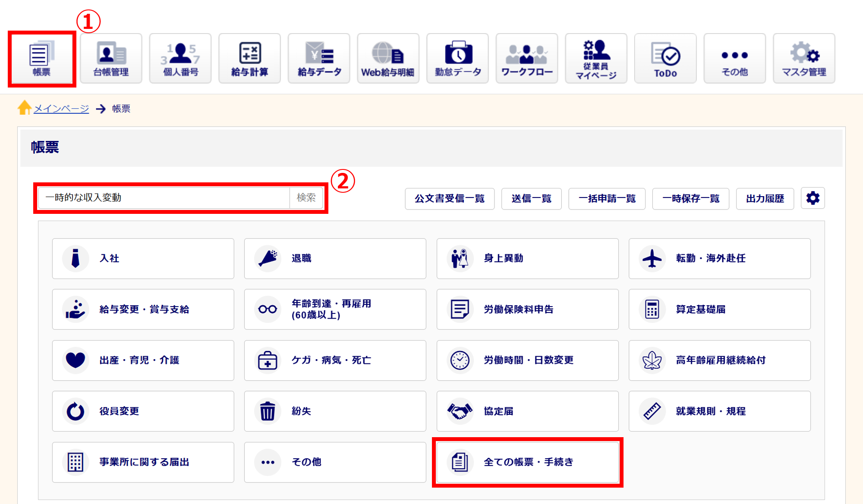Go to the 給与データ section

pyautogui.click(x=319, y=59)
